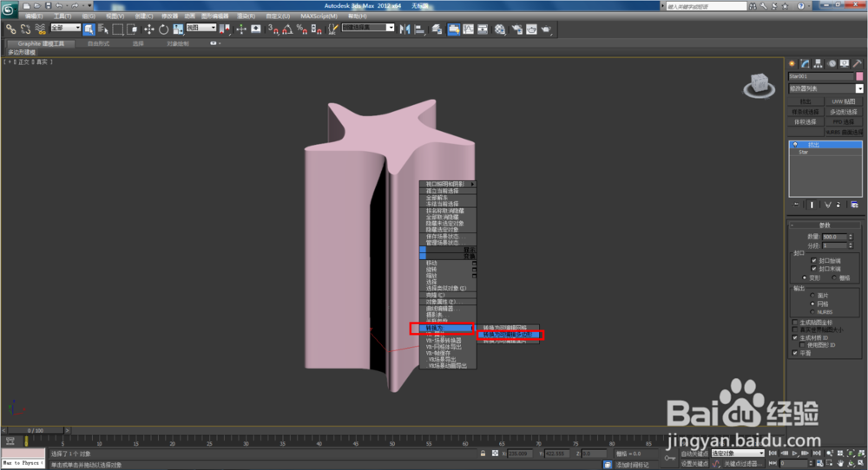The width and height of the screenshot is (868, 470).
Task: Click the Star001 object color swatch
Action: pos(859,76)
